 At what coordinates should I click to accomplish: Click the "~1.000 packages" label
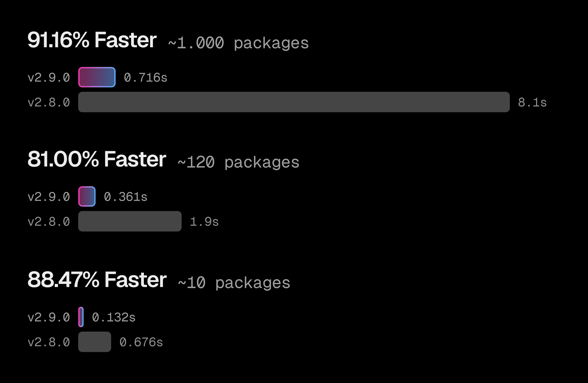coord(238,43)
